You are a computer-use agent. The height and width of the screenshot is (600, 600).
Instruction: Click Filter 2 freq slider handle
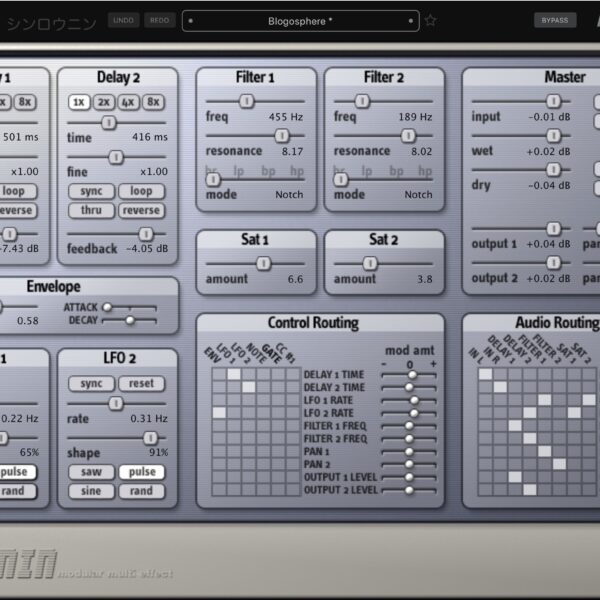pos(362,101)
